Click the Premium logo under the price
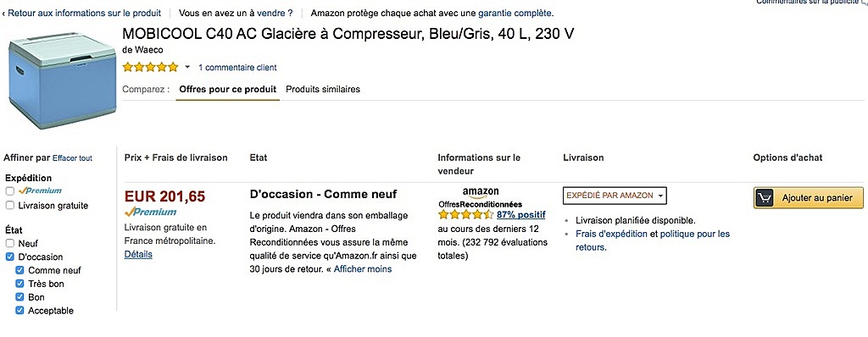Image resolution: width=868 pixels, height=337 pixels. click(151, 212)
